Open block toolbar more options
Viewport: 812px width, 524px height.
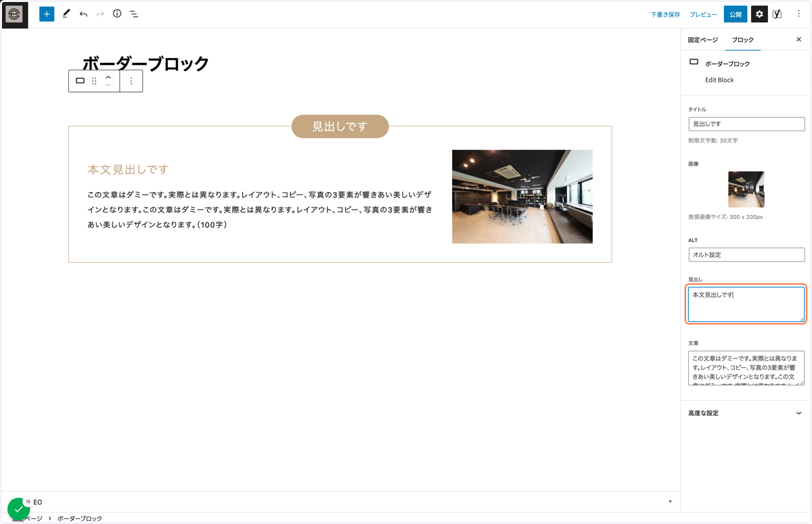coord(131,81)
